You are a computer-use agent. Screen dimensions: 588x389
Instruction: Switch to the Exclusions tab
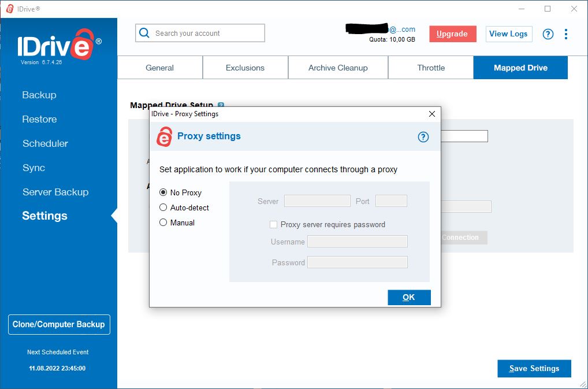tap(245, 68)
